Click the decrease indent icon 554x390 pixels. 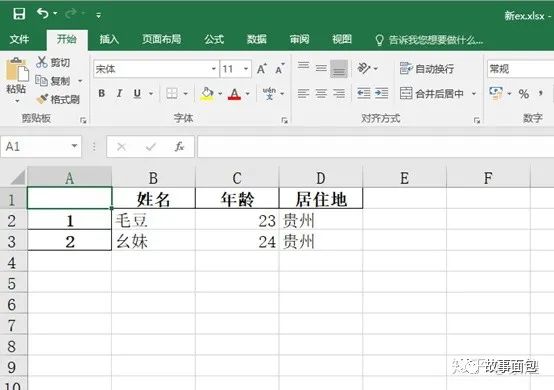point(364,93)
